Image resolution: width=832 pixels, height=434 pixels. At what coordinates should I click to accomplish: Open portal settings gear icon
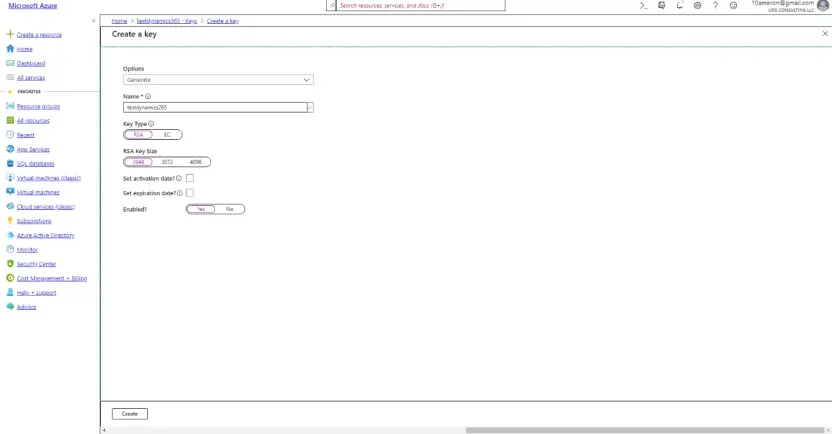[x=697, y=5]
